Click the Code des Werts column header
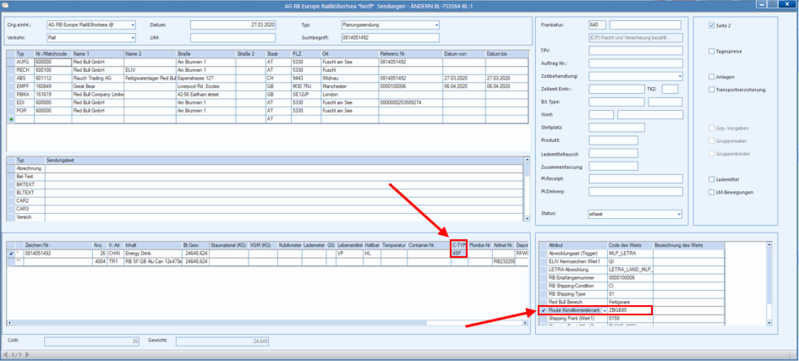This screenshot has width=799, height=361. pyautogui.click(x=630, y=245)
